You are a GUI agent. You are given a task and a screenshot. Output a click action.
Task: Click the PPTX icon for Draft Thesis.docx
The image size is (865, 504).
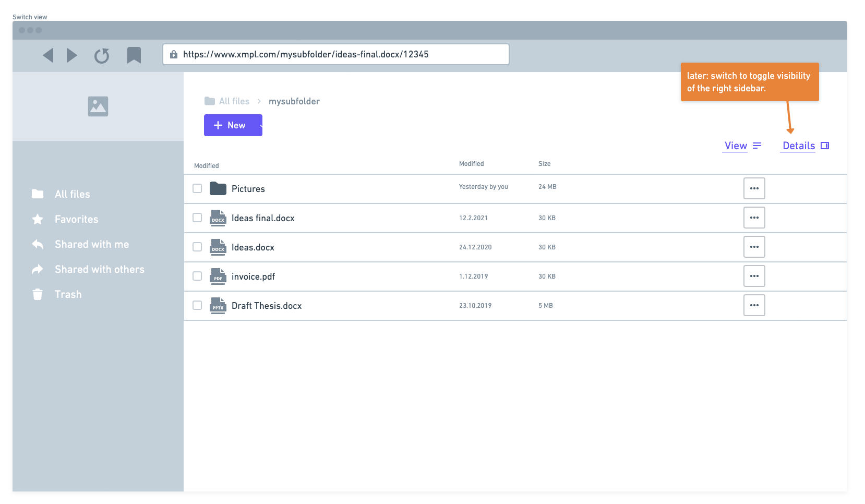pos(218,305)
